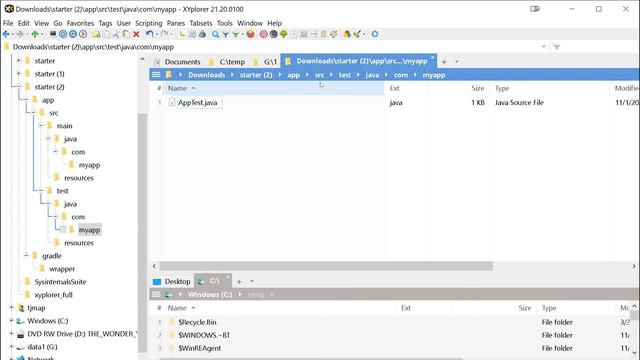Click the green tree toolbar icon
The image size is (640, 360).
tap(283, 34)
